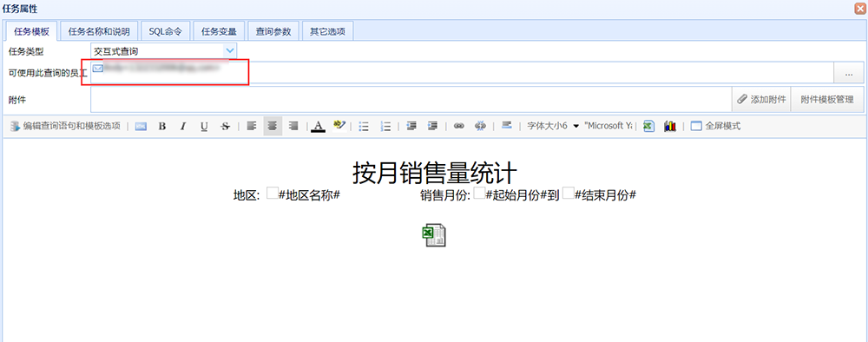Apply underline formatting
The image size is (868, 342).
204,126
